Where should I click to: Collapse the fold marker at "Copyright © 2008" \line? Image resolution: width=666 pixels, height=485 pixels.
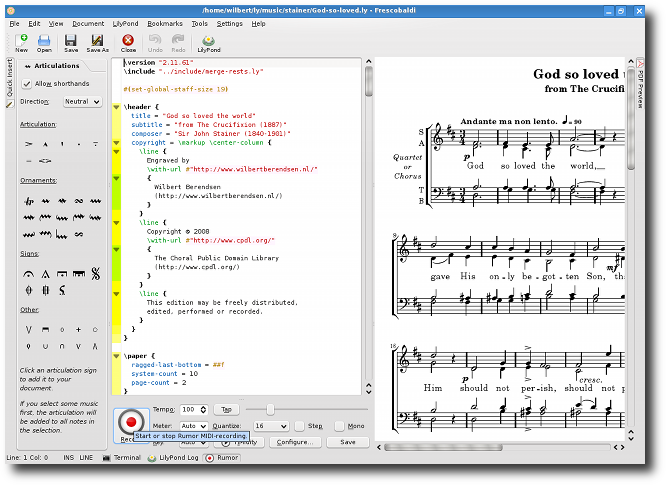pyautogui.click(x=116, y=223)
